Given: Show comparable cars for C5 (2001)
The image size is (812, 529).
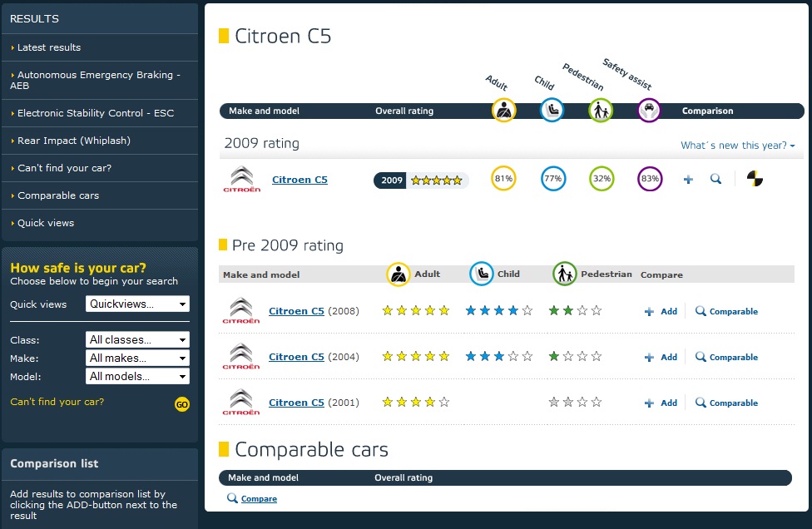Looking at the screenshot, I should (726, 403).
